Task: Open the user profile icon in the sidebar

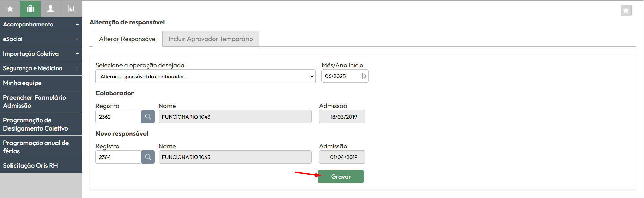Action: click(51, 9)
